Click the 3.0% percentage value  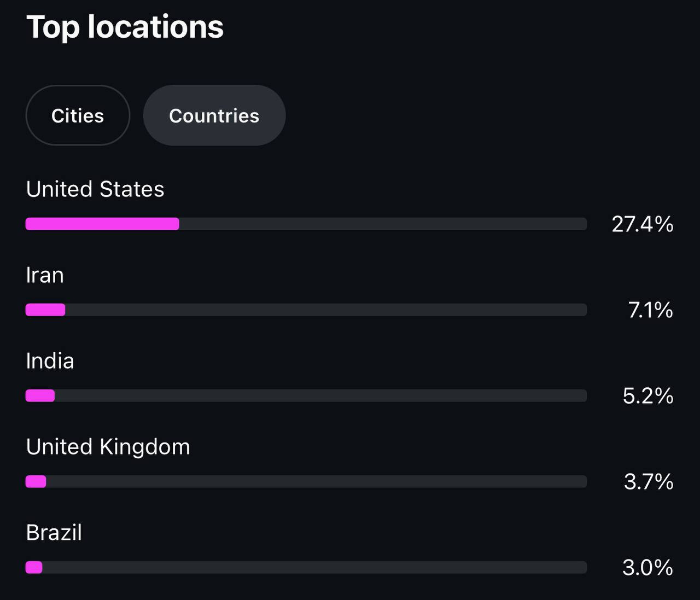pos(648,568)
